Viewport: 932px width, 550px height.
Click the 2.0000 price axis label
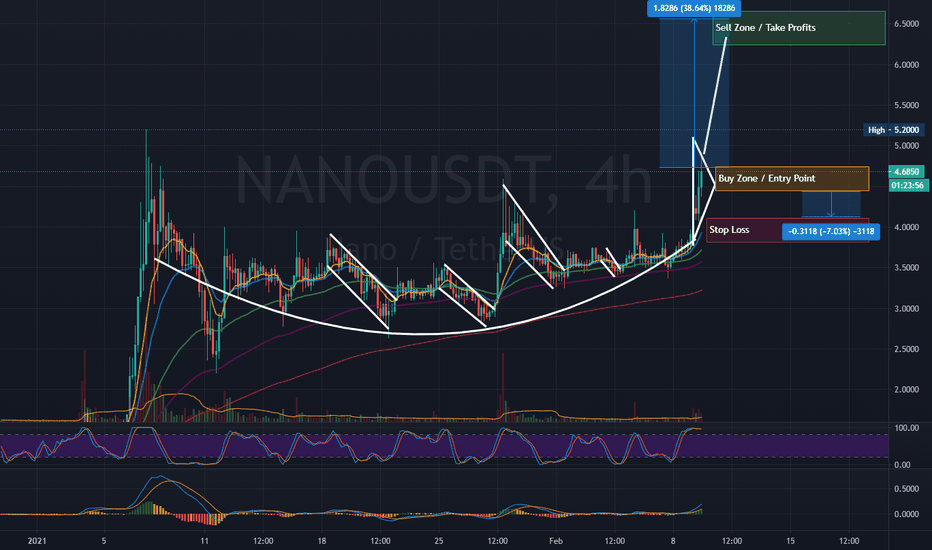point(906,389)
